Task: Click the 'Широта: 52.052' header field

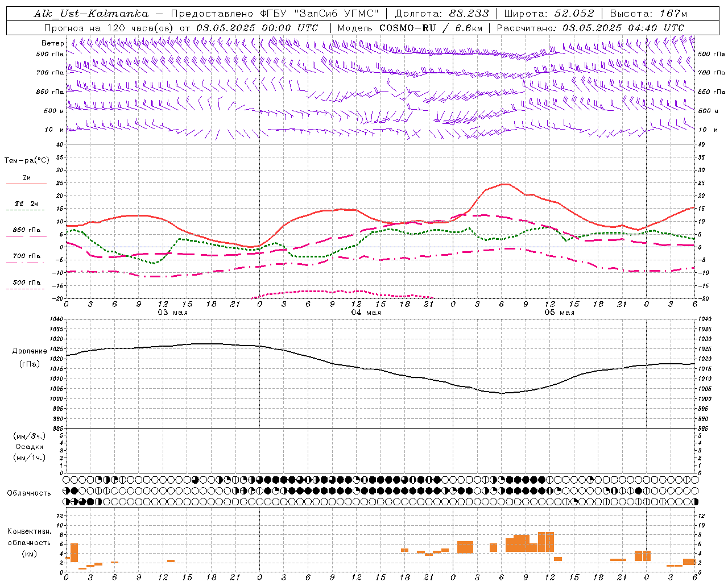Action: (x=549, y=14)
